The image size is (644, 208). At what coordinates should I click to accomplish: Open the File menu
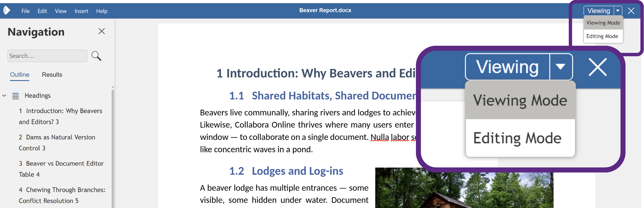click(25, 11)
